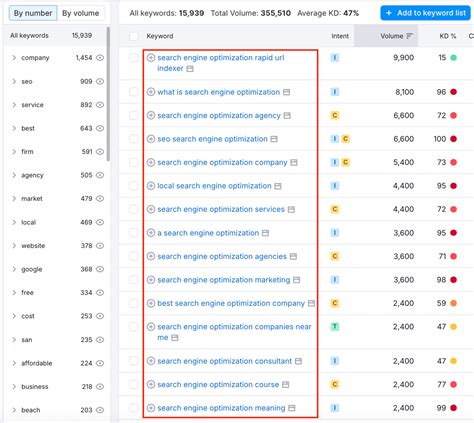Image resolution: width=474 pixels, height=423 pixels.
Task: Click the orange KD dot for 'best search engine optimization company'
Action: (453, 303)
